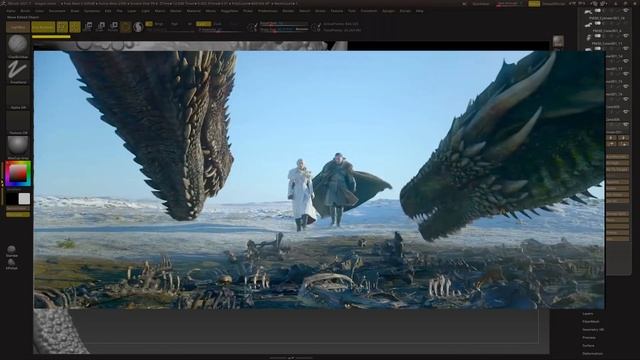
Task: Click the TotalPoints counter text
Action: coord(342,30)
